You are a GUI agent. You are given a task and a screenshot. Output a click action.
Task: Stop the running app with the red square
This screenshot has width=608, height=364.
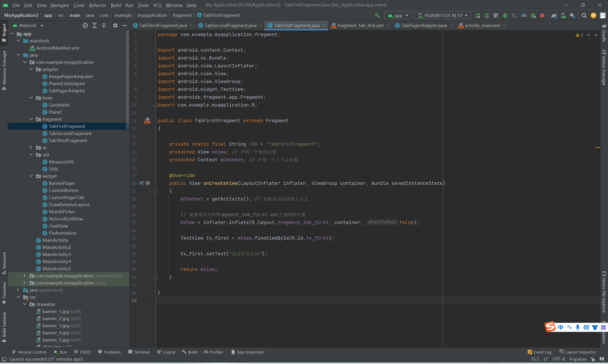(542, 15)
